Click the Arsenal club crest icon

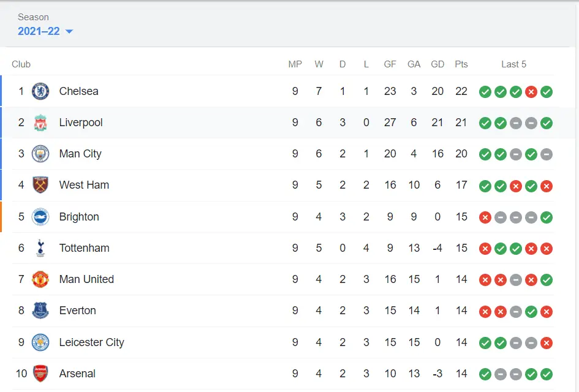click(x=40, y=374)
